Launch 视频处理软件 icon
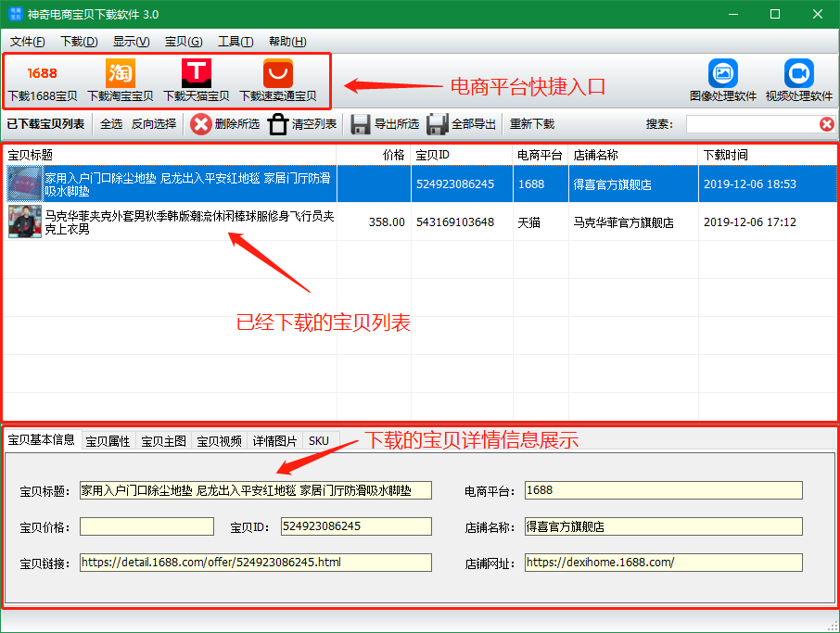 coord(799,81)
